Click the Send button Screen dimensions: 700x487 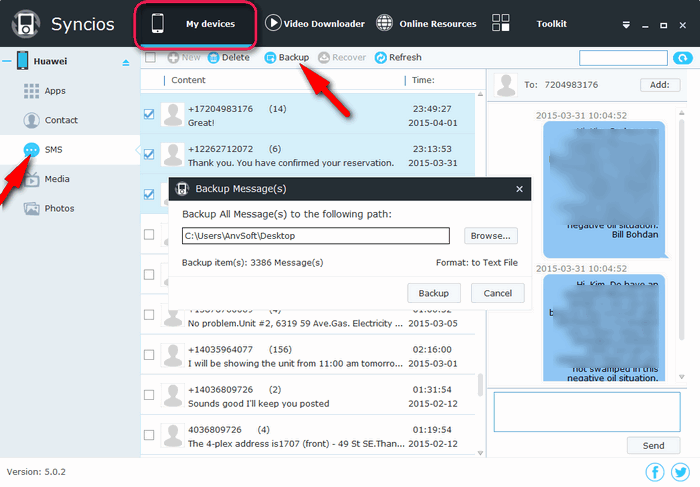click(x=653, y=445)
